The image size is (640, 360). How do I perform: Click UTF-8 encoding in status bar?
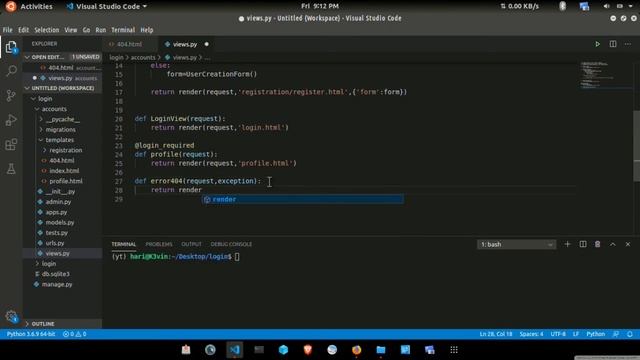click(558, 334)
